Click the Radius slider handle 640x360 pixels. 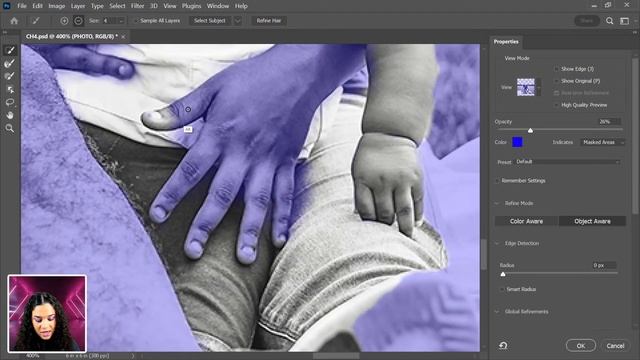(x=503, y=274)
